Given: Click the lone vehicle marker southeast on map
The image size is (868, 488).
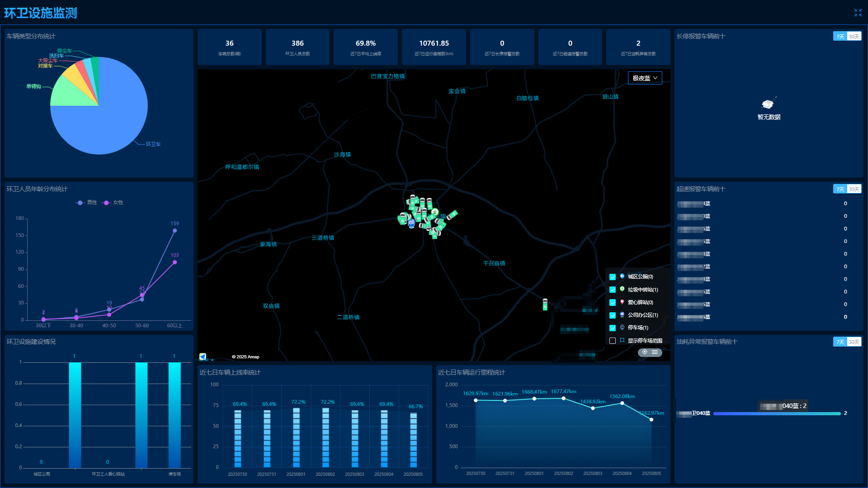Looking at the screenshot, I should click(x=545, y=305).
